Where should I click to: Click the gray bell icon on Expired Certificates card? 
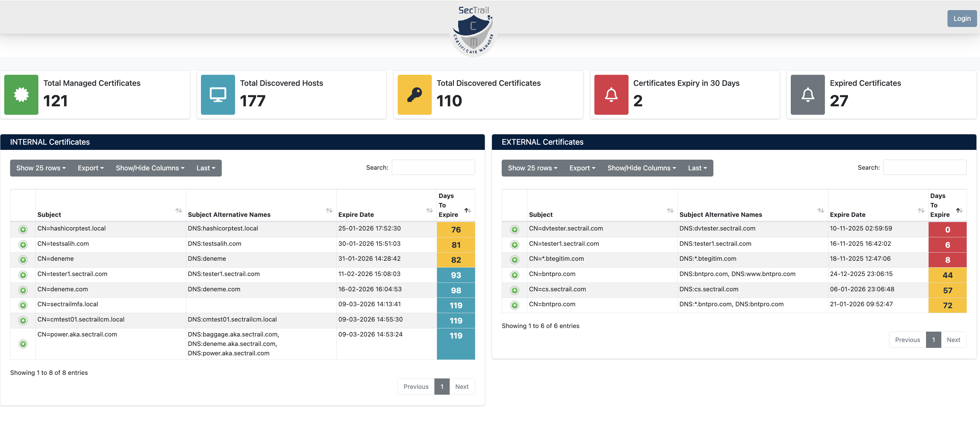pos(807,94)
